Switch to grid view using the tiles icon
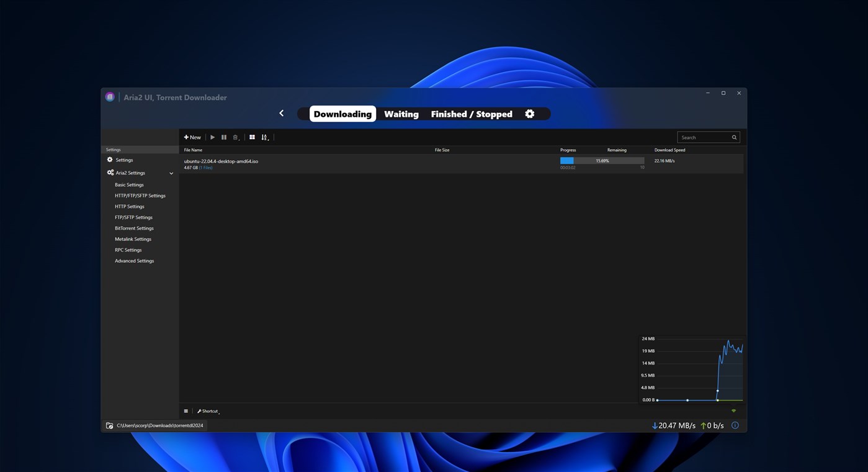The width and height of the screenshot is (868, 472). pos(252,137)
